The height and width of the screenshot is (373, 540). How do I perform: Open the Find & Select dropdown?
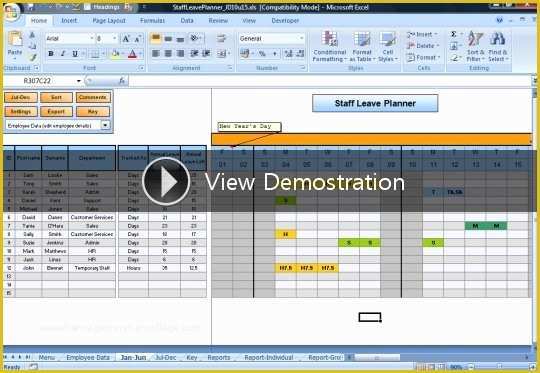pyautogui.click(x=498, y=46)
